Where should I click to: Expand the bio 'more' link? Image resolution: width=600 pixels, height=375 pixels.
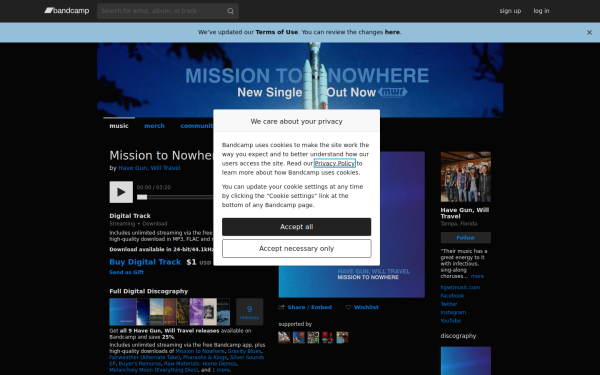[x=477, y=276]
